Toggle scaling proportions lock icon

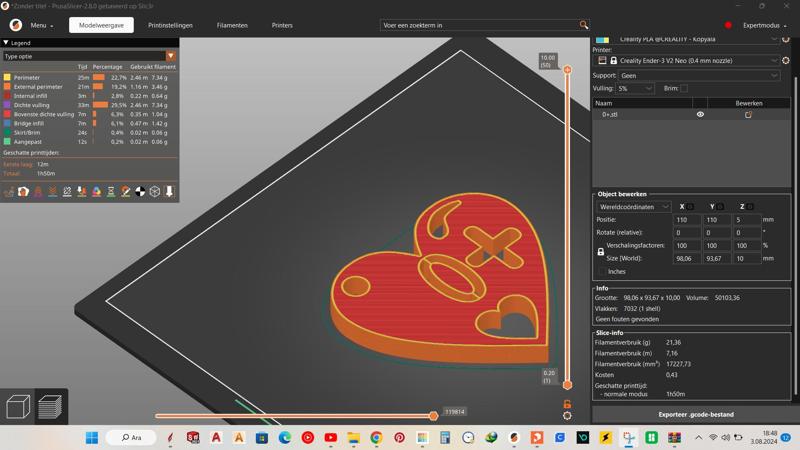(601, 252)
